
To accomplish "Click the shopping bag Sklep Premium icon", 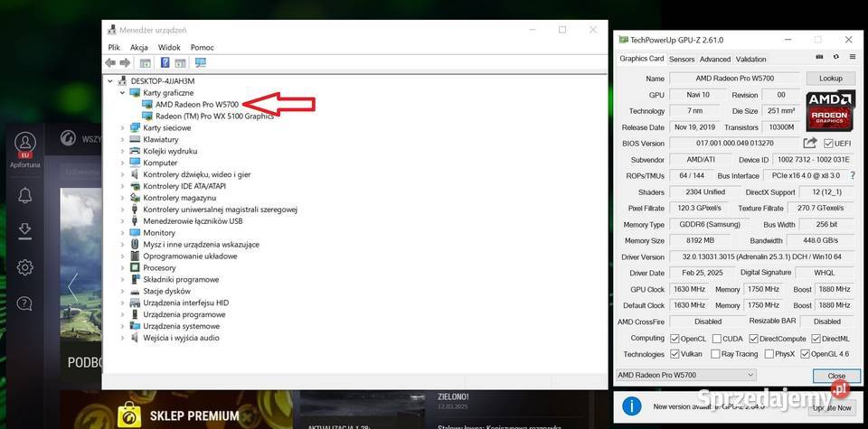I will coord(129,414).
